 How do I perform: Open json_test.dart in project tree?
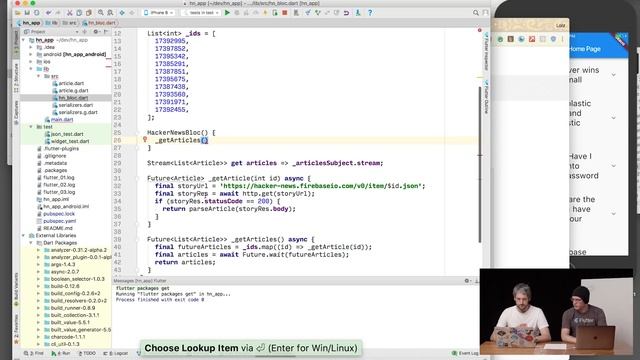pos(67,134)
